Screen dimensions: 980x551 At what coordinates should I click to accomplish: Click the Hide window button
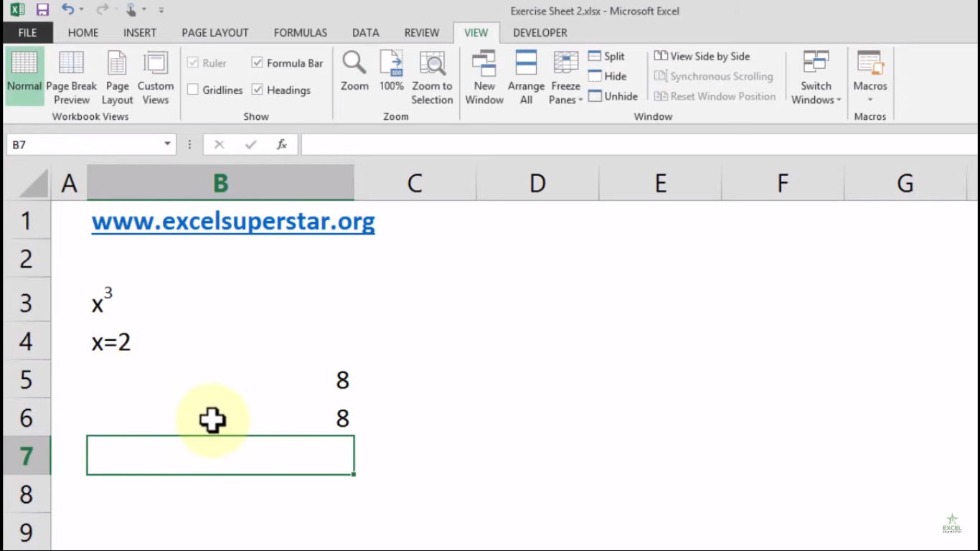pyautogui.click(x=607, y=76)
